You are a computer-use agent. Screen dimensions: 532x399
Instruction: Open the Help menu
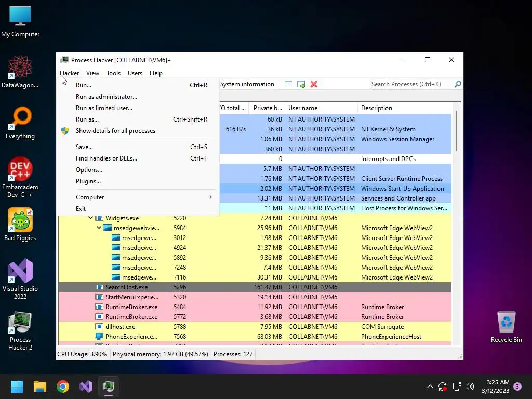[x=156, y=73]
